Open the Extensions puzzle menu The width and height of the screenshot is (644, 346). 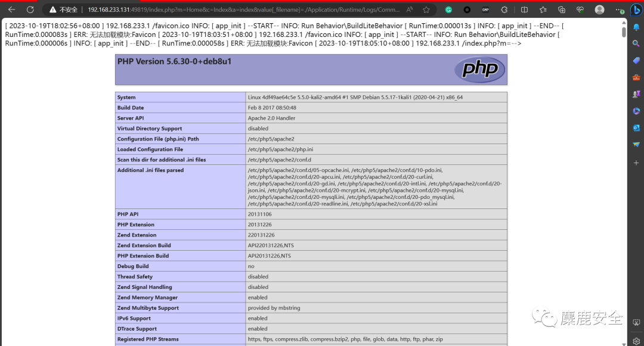tap(504, 10)
